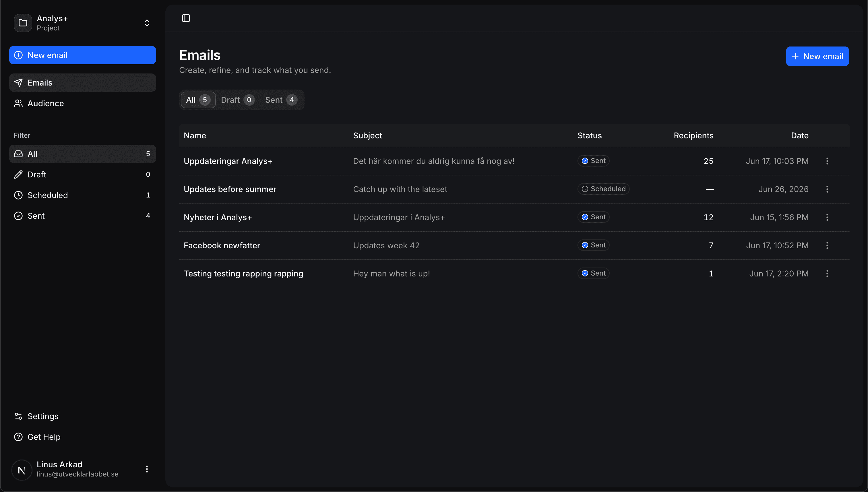Open row menu for Updates before summer
Screen dimensions: 868x492
pos(827,189)
